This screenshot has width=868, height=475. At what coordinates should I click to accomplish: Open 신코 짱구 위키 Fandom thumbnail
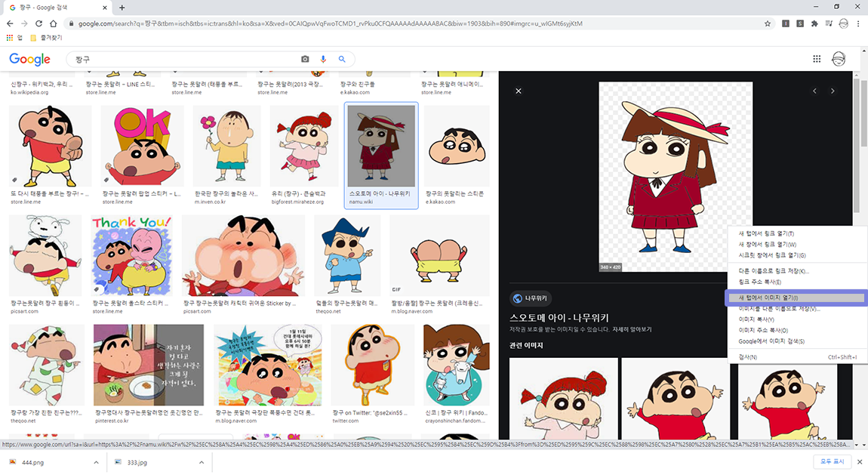456,365
